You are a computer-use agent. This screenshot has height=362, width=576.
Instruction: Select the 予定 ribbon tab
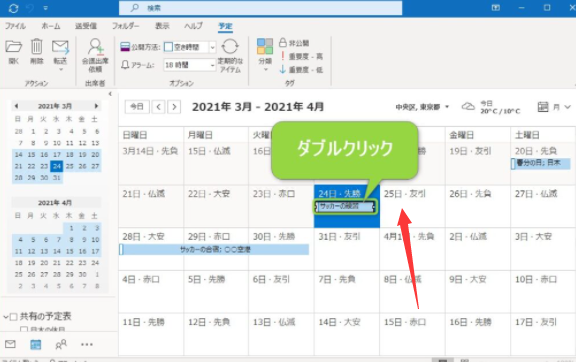(x=225, y=26)
